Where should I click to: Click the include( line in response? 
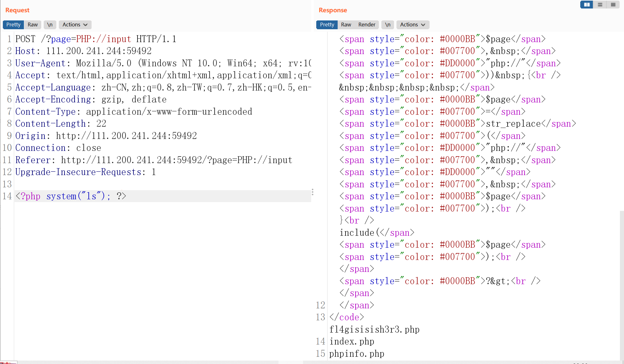point(377,233)
